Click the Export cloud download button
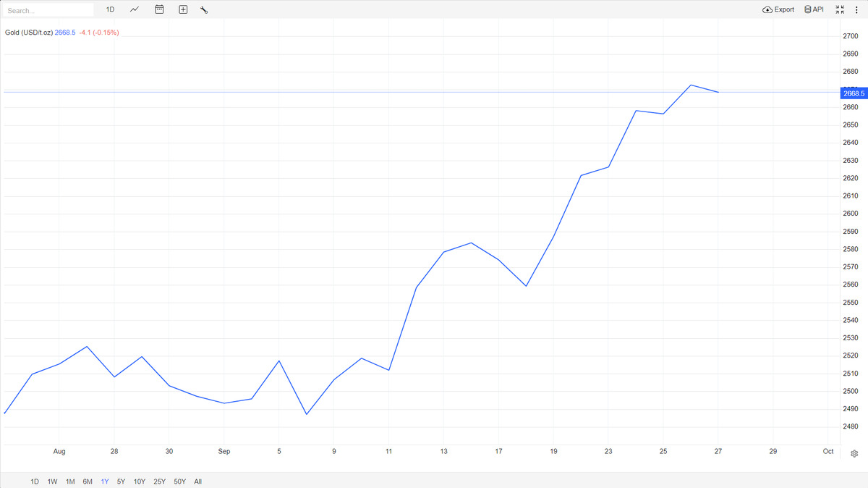 click(x=778, y=9)
